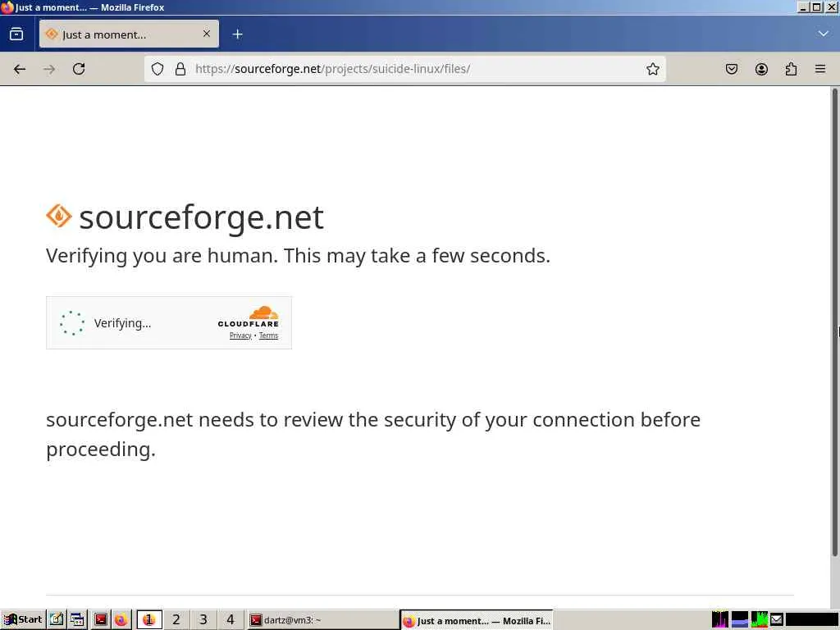This screenshot has height=630, width=840.
Task: Click the CPU monitor tray graph
Action: pos(719,619)
